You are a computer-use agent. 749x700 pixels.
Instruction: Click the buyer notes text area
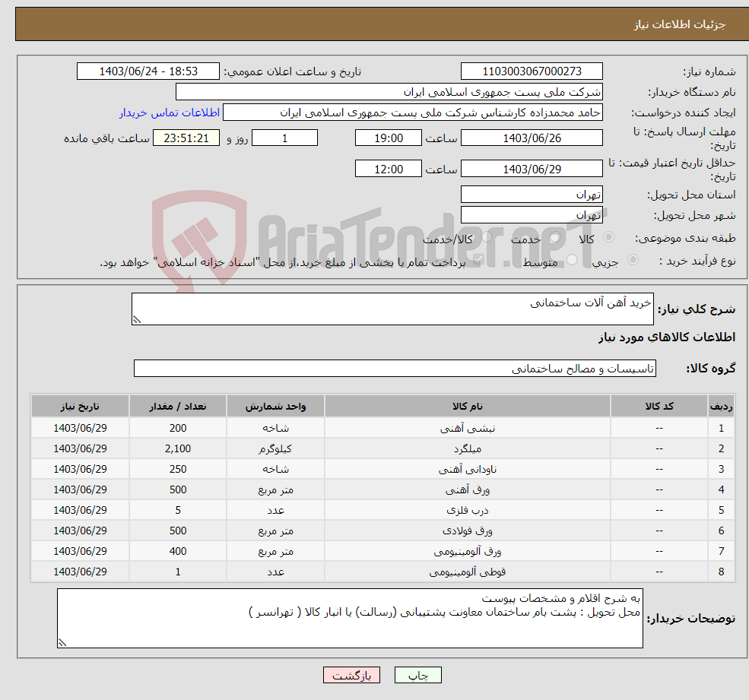click(350, 618)
